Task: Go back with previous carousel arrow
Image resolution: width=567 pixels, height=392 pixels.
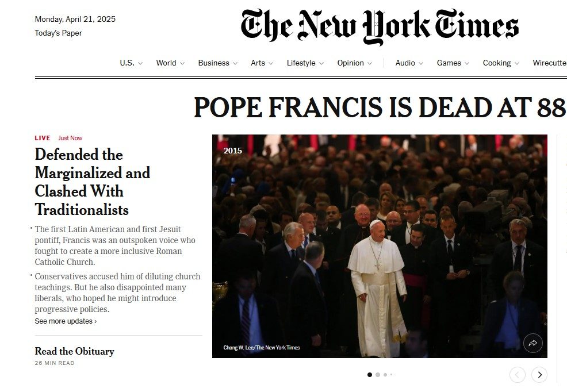Action: click(x=518, y=375)
